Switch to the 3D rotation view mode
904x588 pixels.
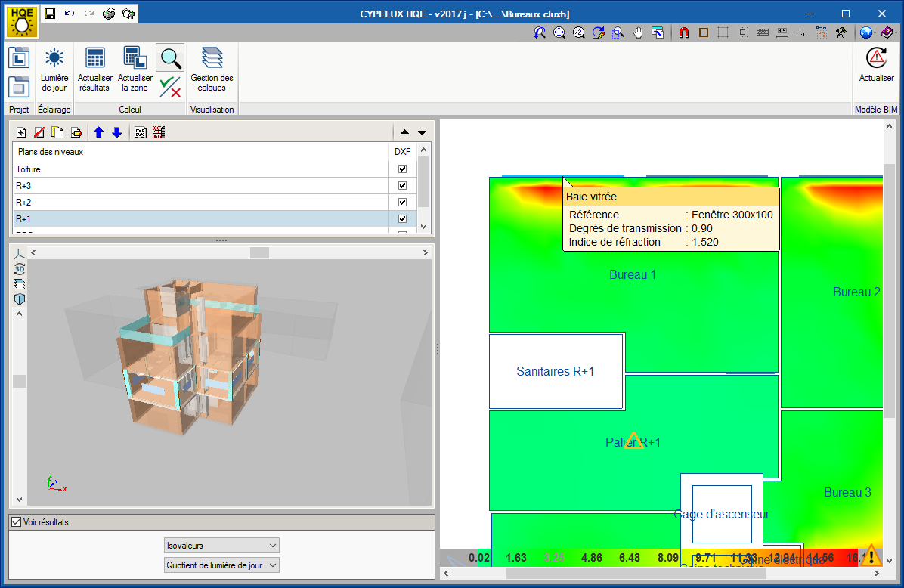coord(20,268)
